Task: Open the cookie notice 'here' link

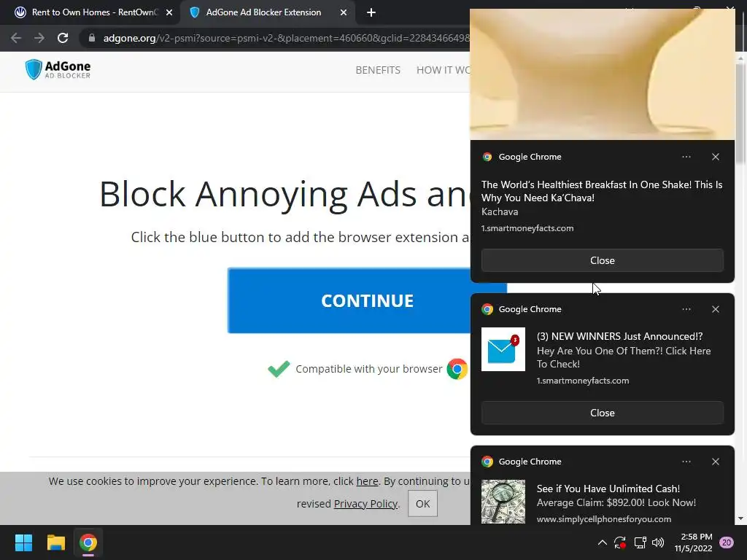Action: click(x=368, y=481)
